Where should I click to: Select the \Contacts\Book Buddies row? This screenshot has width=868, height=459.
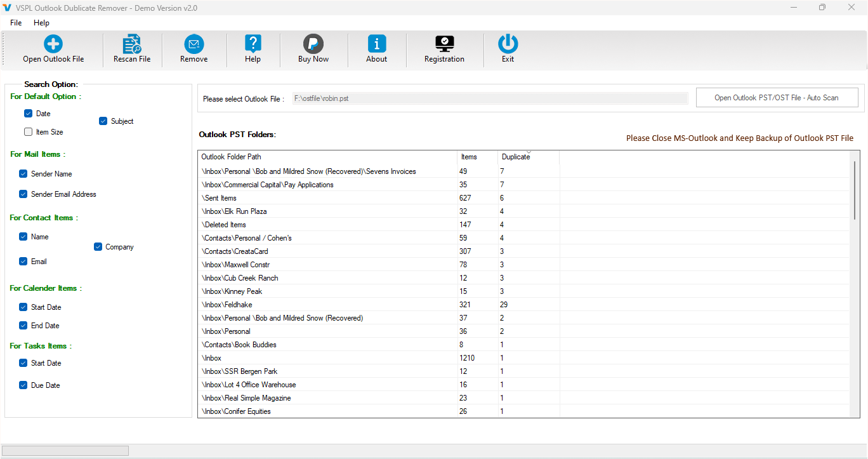[524, 345]
